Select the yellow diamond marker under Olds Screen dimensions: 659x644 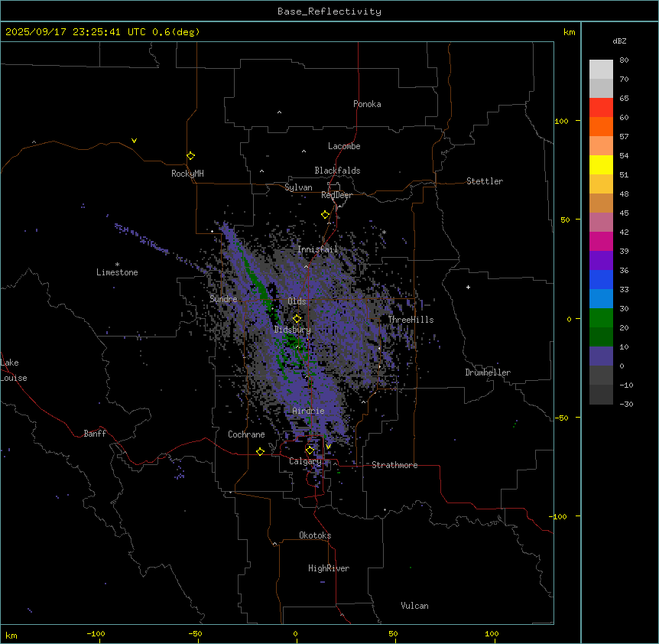(297, 318)
